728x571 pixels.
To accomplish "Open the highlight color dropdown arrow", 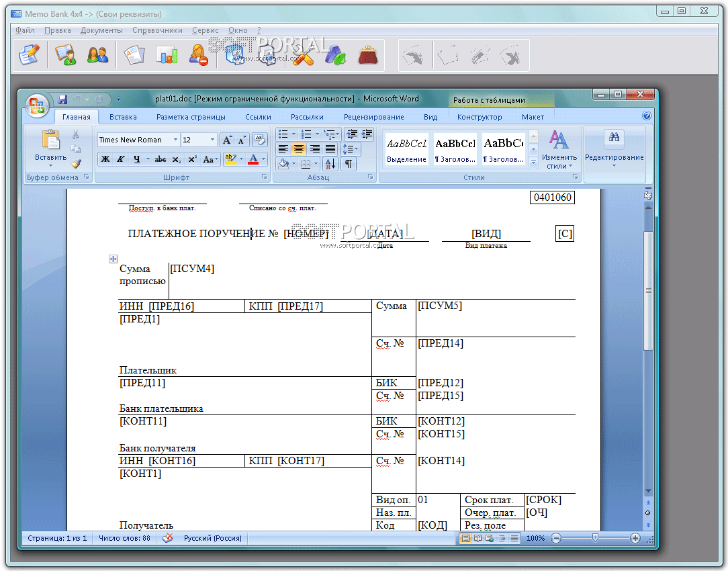I will coord(241,159).
